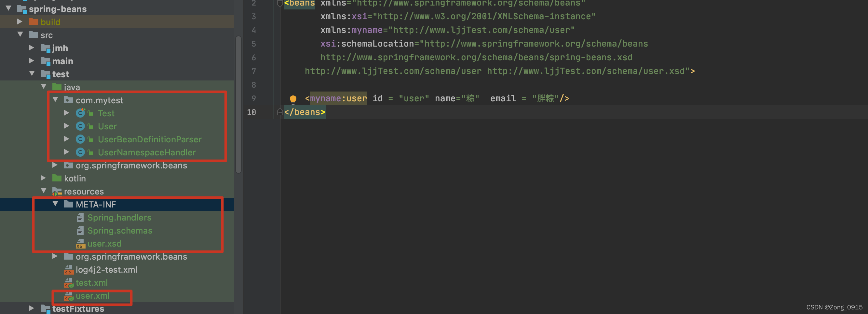This screenshot has width=868, height=314.
Task: Open the user.xml file
Action: coord(93,296)
